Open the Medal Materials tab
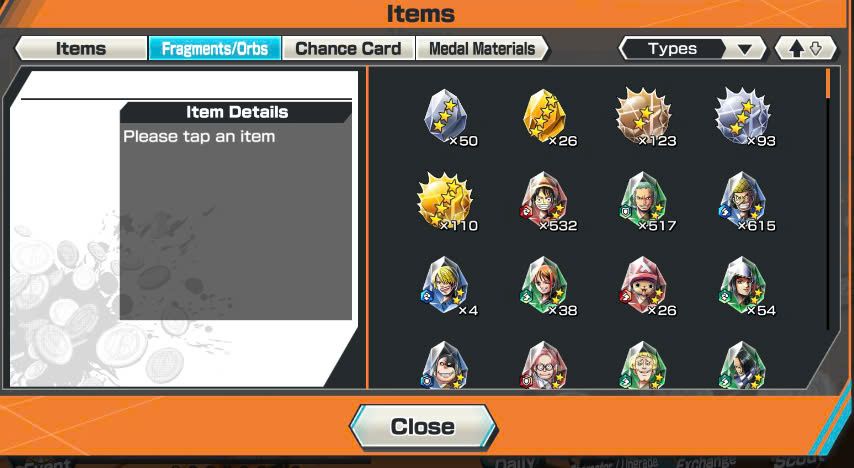This screenshot has width=854, height=468. click(482, 48)
